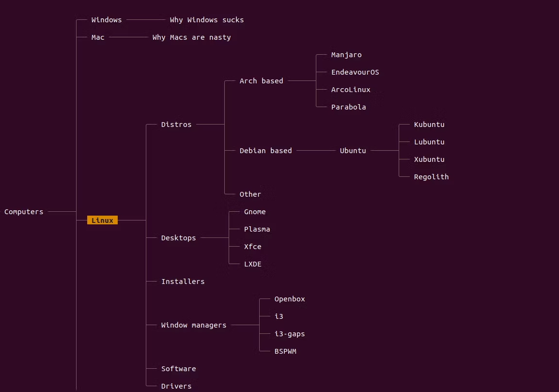Image resolution: width=559 pixels, height=392 pixels.
Task: Select the Computers root node
Action: (x=24, y=212)
